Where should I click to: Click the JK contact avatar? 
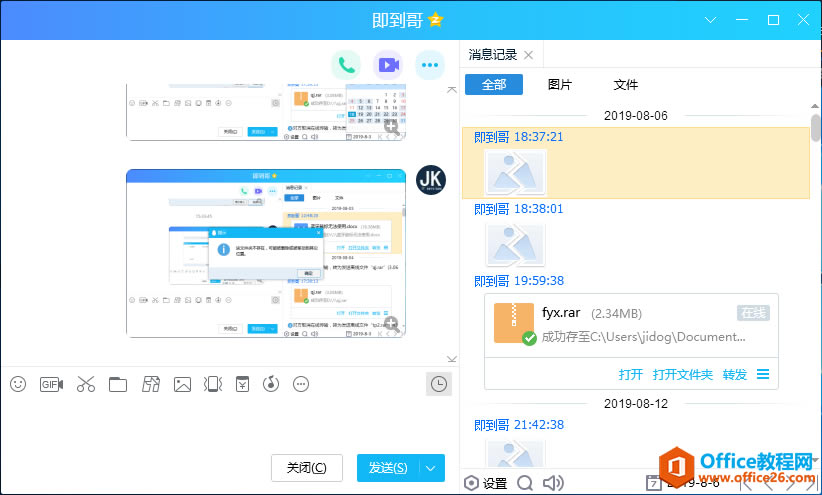pyautogui.click(x=431, y=180)
